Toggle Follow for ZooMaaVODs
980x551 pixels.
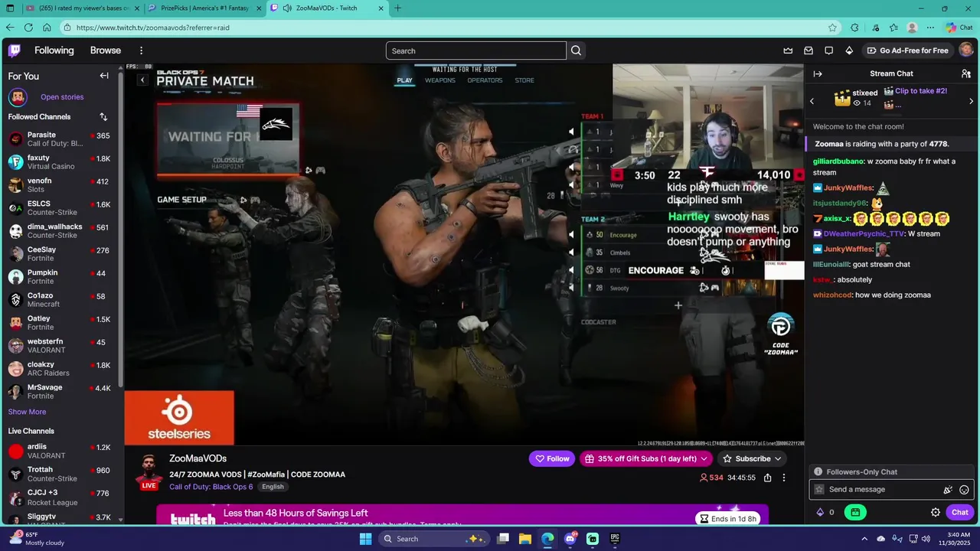(552, 459)
